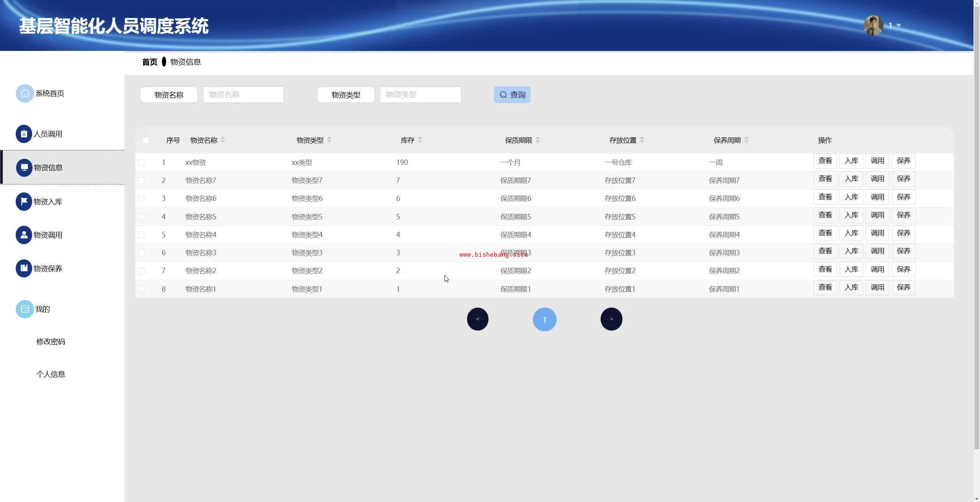Sort table by 库存 column arrows
The image size is (980, 502).
[420, 140]
